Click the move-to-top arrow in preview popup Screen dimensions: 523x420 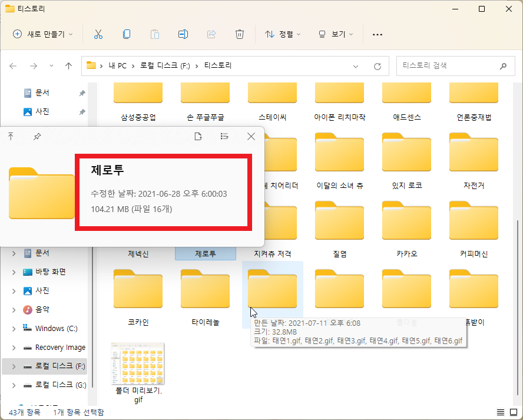pos(11,136)
